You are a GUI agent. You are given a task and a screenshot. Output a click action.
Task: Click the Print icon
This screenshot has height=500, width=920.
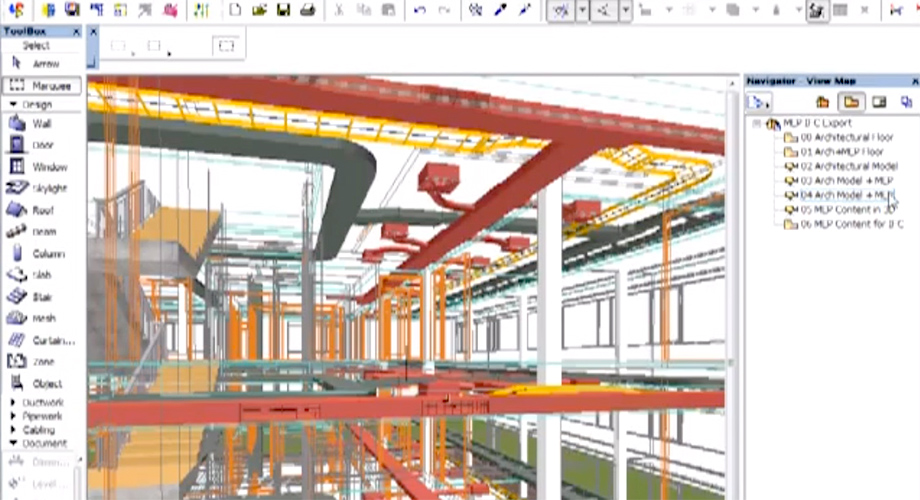(307, 9)
